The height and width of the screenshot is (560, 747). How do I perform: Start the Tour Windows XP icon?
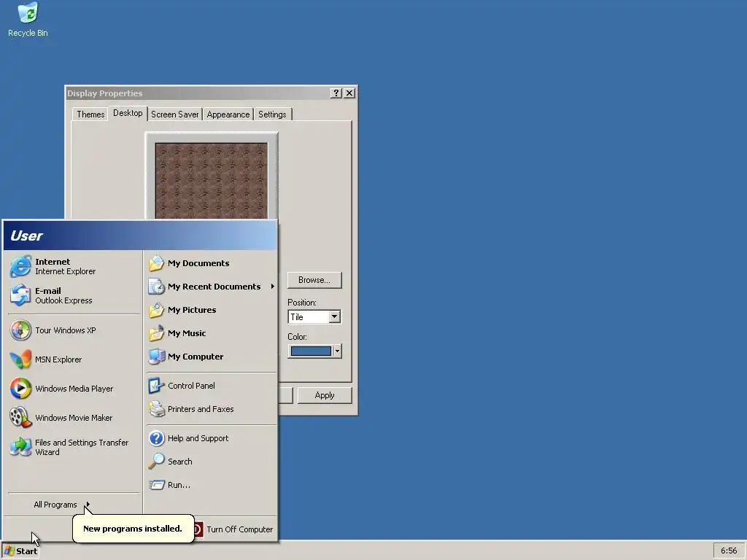pos(20,330)
